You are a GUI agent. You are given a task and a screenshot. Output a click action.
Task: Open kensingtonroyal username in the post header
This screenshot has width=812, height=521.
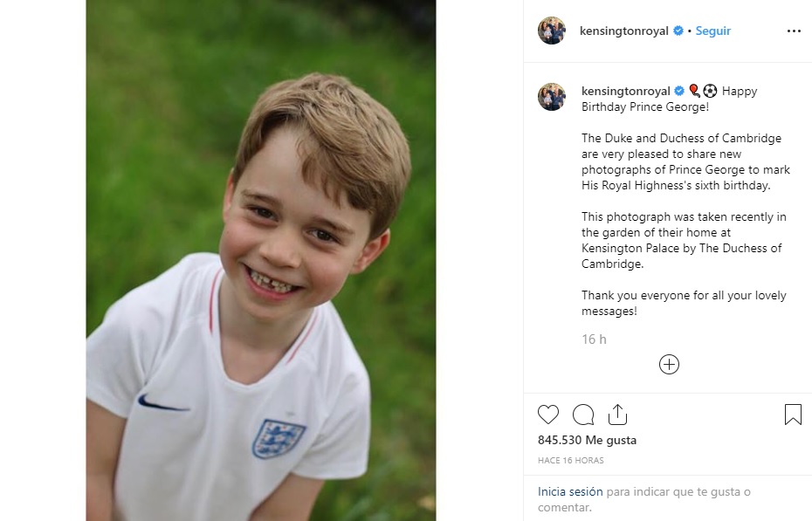click(623, 31)
